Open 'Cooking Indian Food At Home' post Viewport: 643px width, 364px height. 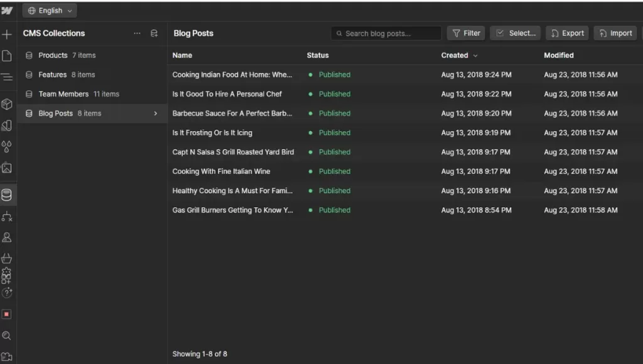click(232, 75)
